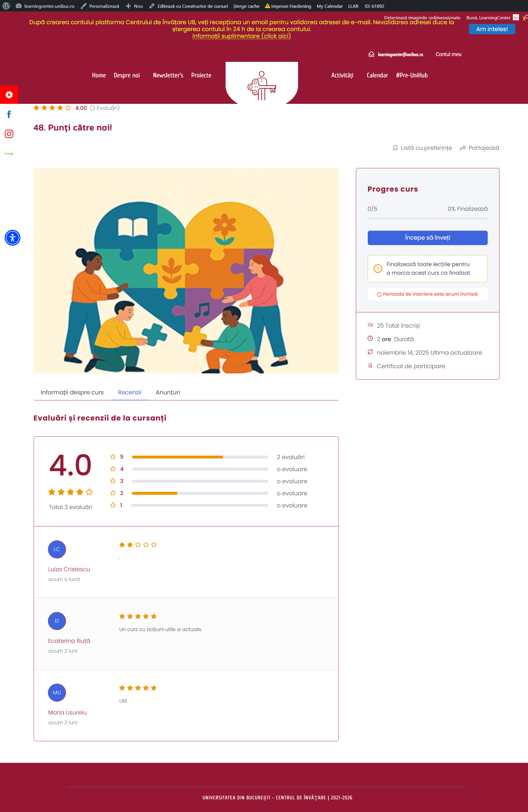
Task: Click LC avatar of Luiza Cristescu
Action: click(57, 549)
